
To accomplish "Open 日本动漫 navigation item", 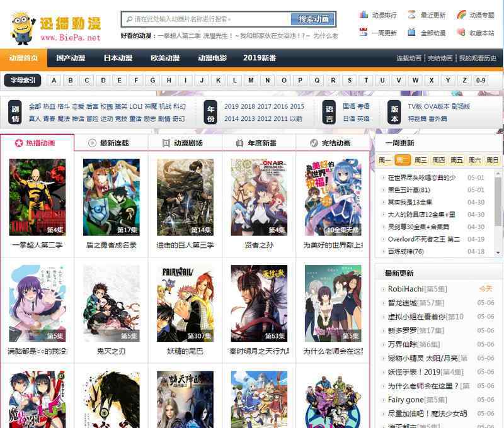I will [x=118, y=58].
